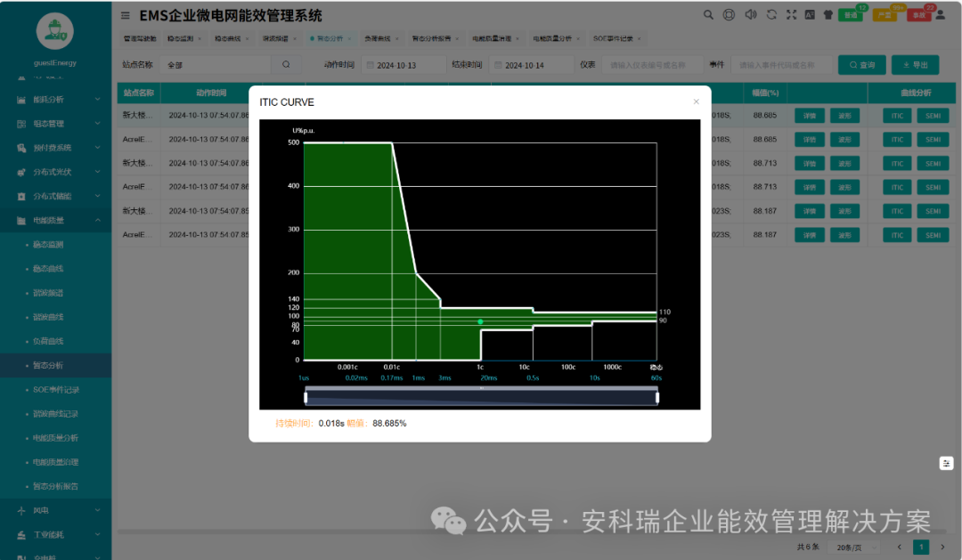962x560 pixels.
Task: Click the green data point on ITIC chart
Action: pyautogui.click(x=480, y=321)
